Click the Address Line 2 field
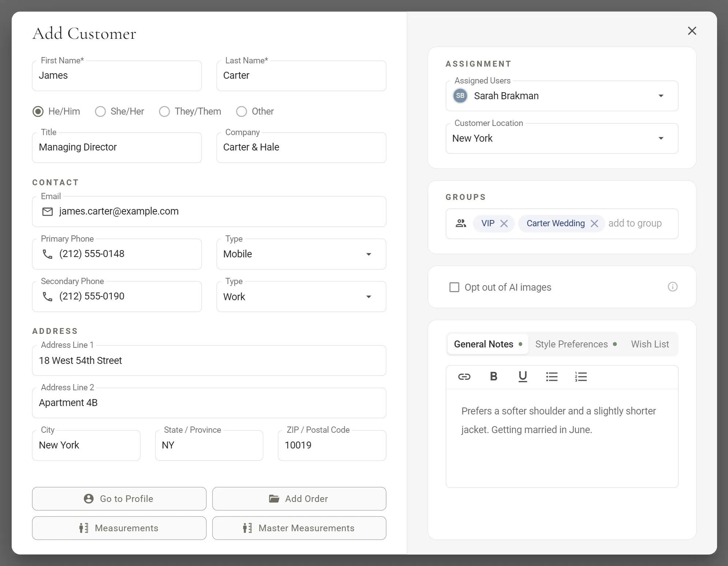Screen dimensions: 728x566 (209, 403)
